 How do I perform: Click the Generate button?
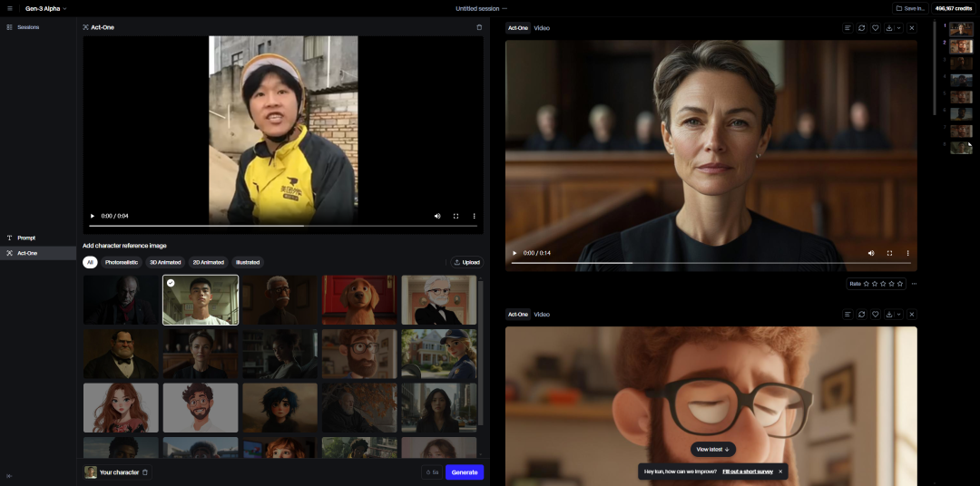coord(465,472)
